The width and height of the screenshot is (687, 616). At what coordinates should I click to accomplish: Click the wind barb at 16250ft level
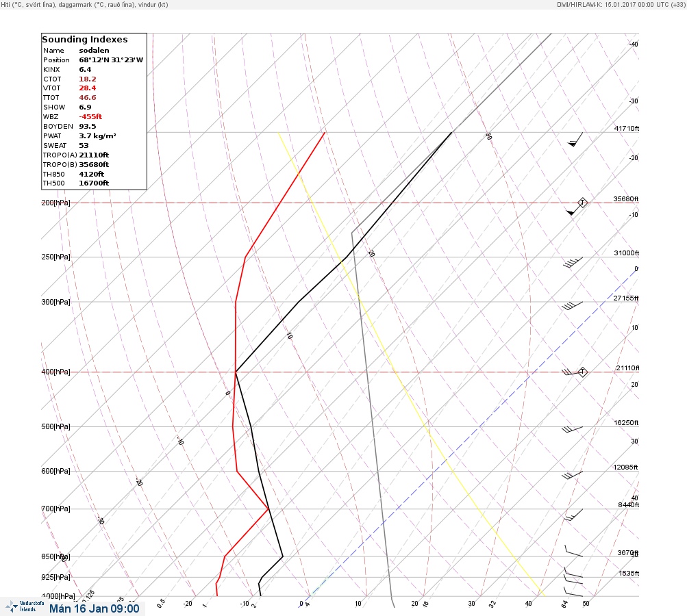572,430
